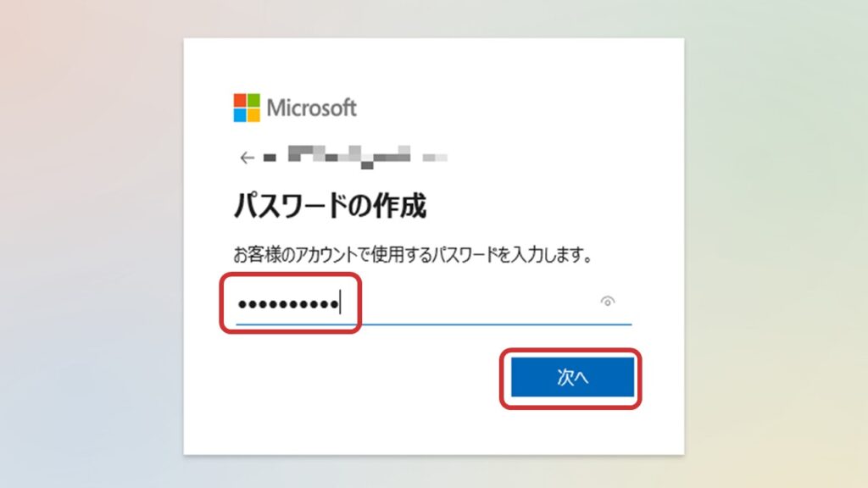This screenshot has width=868, height=488.
Task: Place the cursor at the end of the password dots
Action: pos(340,303)
